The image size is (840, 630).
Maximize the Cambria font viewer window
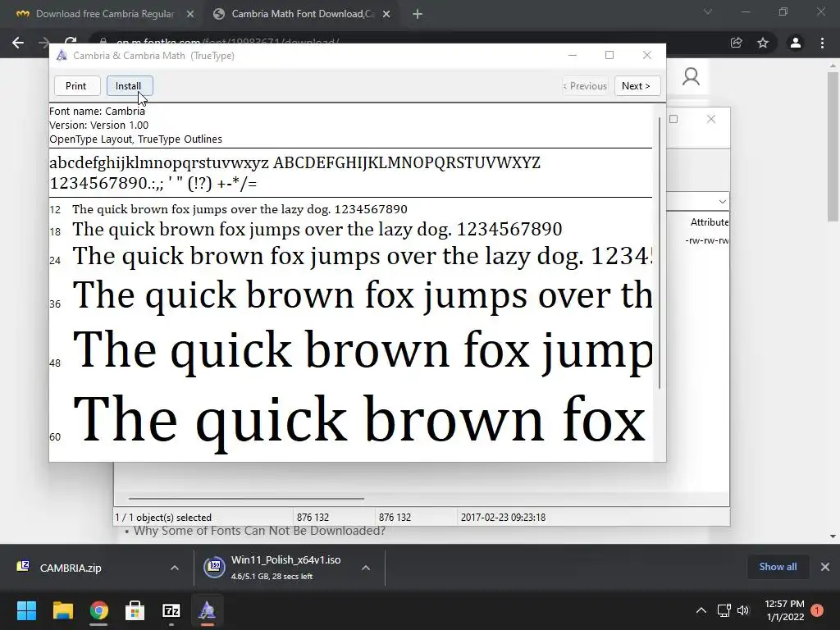[x=609, y=55]
